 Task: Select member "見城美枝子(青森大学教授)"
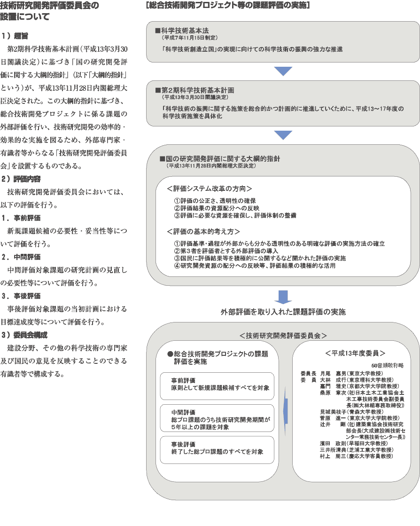(x=351, y=412)
